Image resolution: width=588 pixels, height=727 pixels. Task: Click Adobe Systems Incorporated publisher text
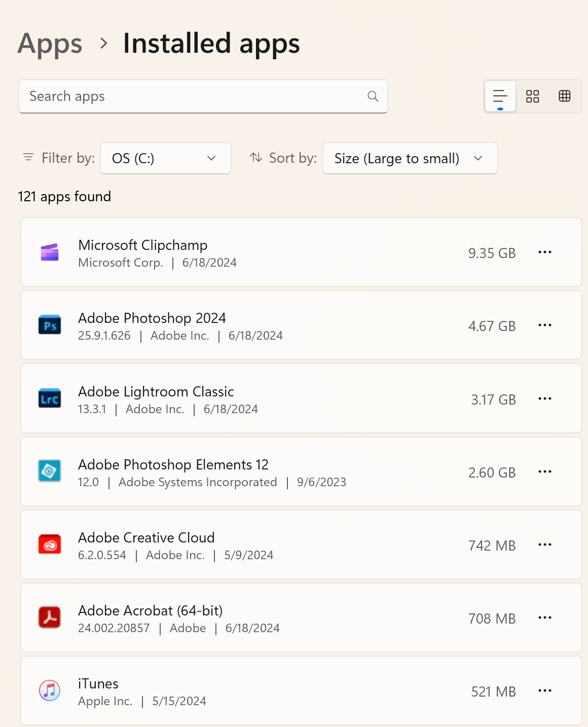[198, 482]
